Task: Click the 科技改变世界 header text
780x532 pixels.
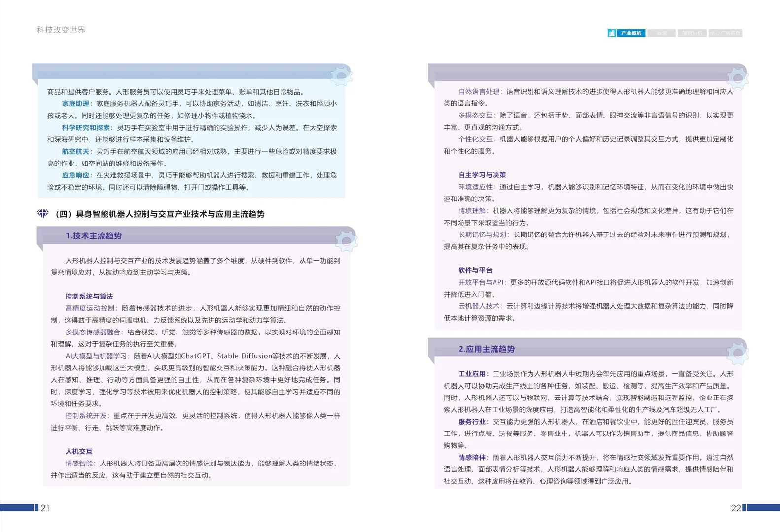Action: [x=61, y=30]
